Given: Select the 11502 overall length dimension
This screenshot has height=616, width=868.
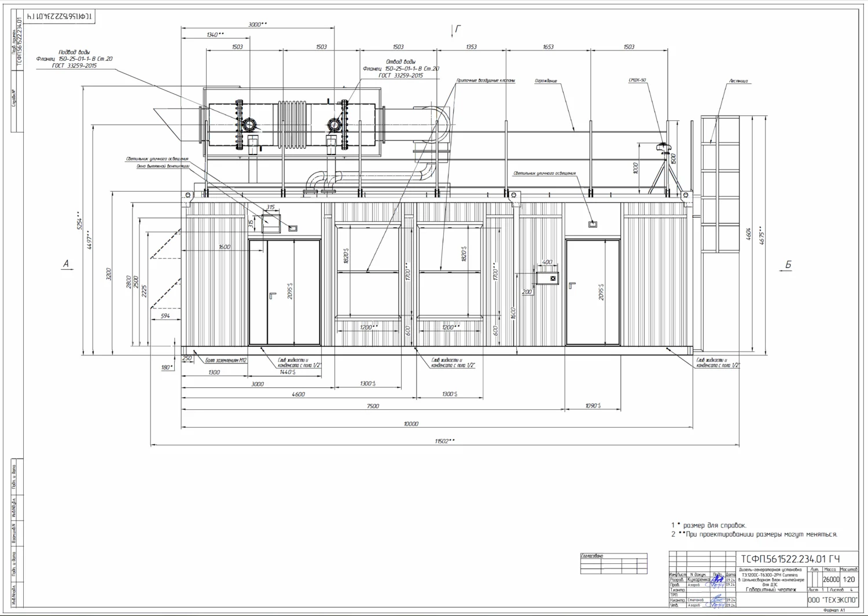Looking at the screenshot, I should [x=444, y=441].
